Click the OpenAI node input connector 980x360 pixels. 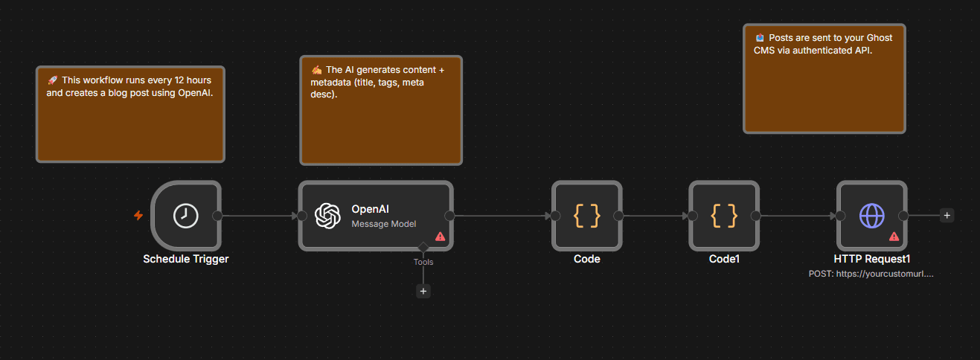(x=302, y=216)
